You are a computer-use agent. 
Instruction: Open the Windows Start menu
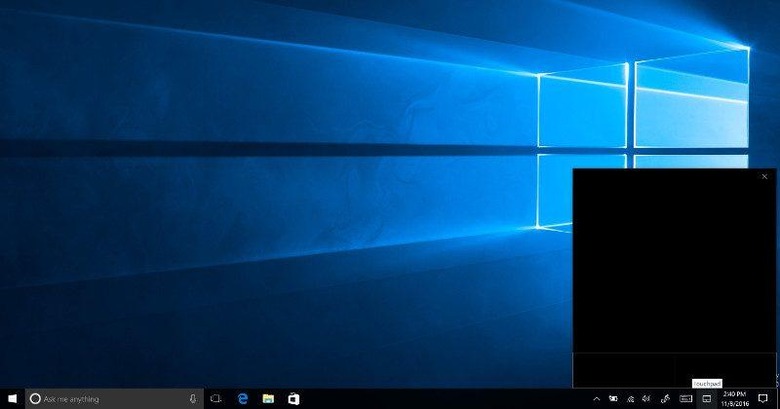12,399
